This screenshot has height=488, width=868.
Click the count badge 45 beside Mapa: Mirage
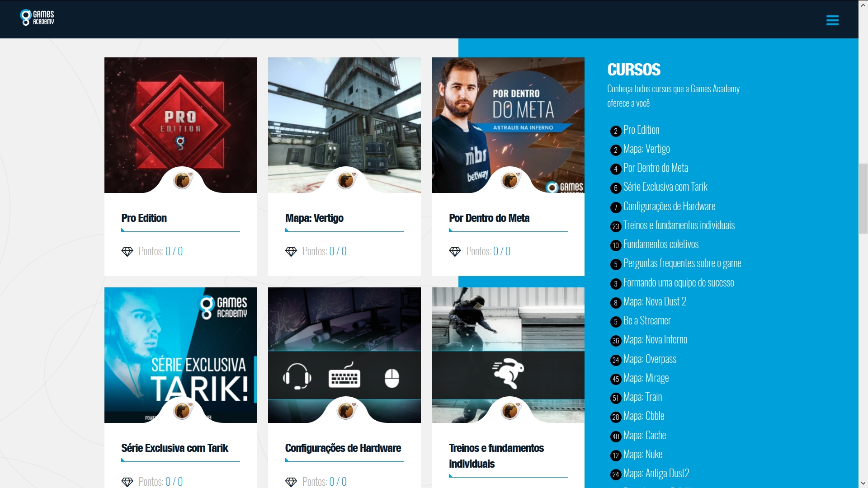615,379
